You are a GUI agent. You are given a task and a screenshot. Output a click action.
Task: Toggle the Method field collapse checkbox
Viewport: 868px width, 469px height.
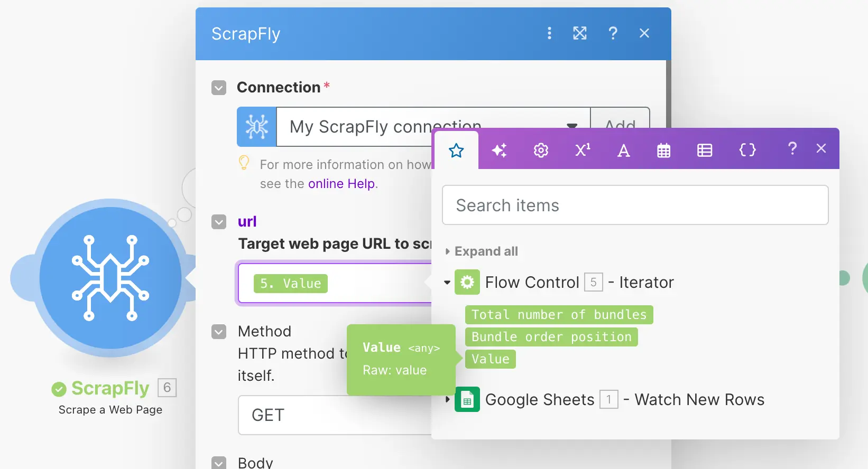219,332
